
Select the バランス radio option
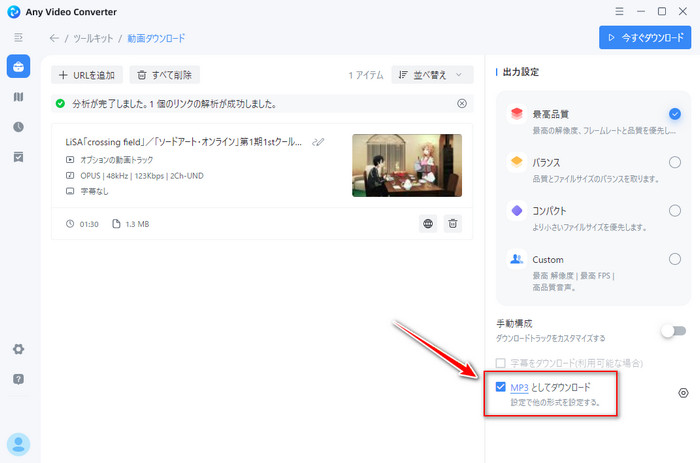point(675,162)
